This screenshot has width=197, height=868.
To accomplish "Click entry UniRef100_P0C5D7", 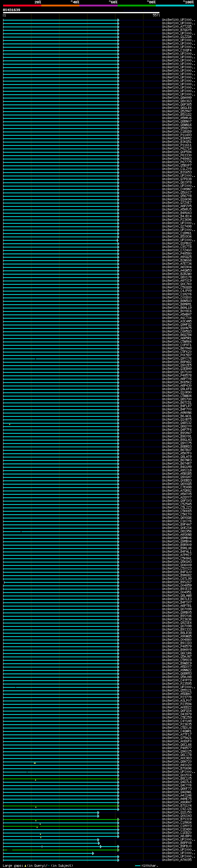I will pos(177,355).
